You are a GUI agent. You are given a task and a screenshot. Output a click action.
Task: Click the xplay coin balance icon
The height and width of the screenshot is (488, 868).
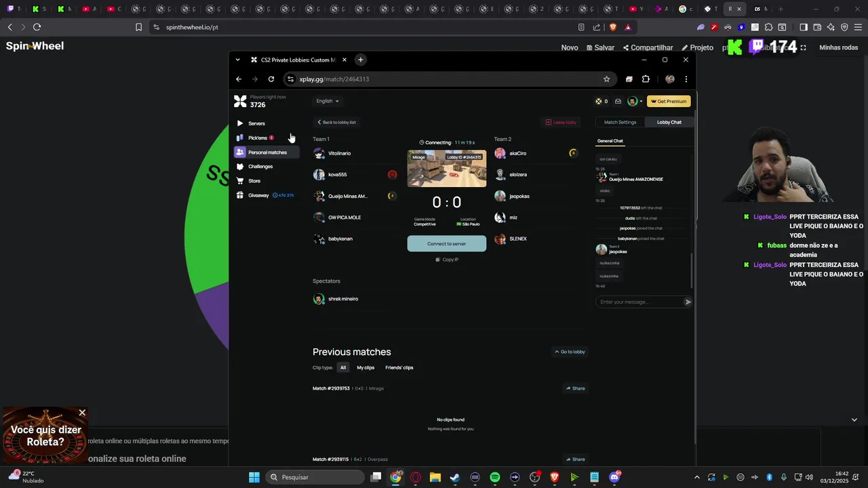[x=598, y=102]
